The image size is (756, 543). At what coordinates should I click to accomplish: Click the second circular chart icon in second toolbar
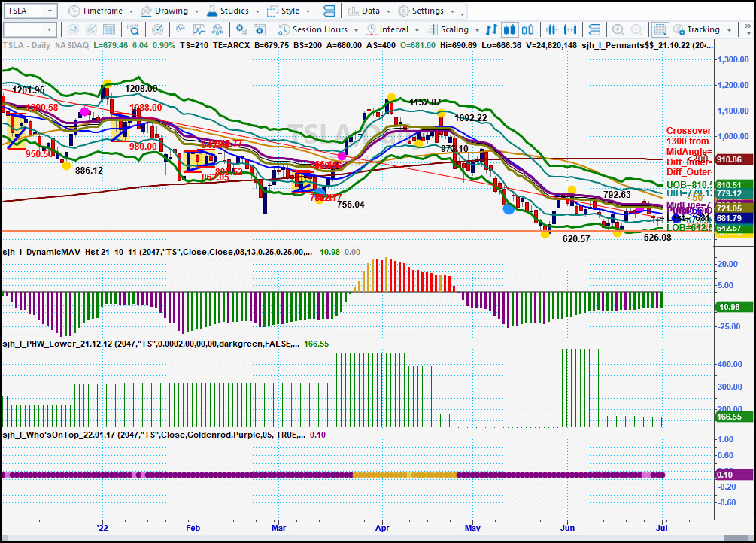pyautogui.click(x=91, y=30)
